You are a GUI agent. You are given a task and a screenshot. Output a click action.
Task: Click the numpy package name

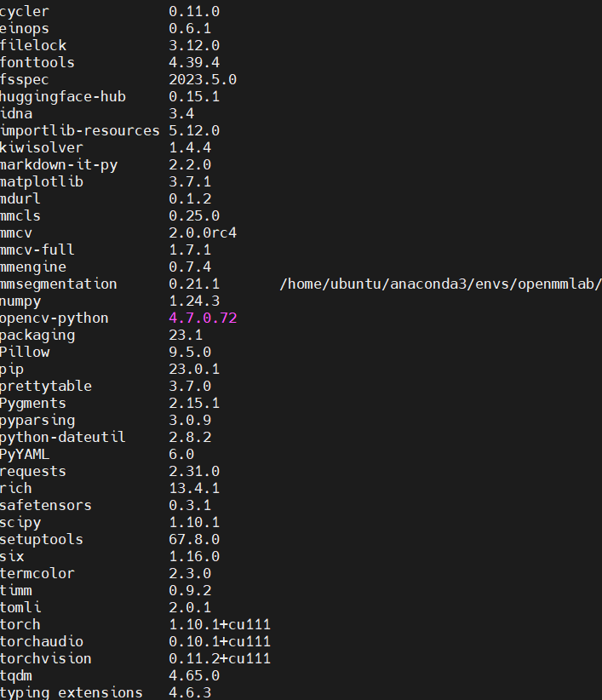pyautogui.click(x=20, y=301)
